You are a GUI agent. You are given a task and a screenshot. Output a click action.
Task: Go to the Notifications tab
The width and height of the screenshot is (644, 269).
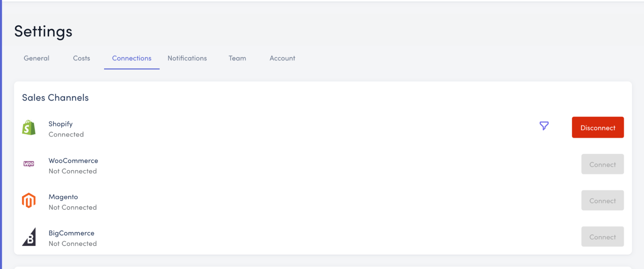click(x=187, y=58)
